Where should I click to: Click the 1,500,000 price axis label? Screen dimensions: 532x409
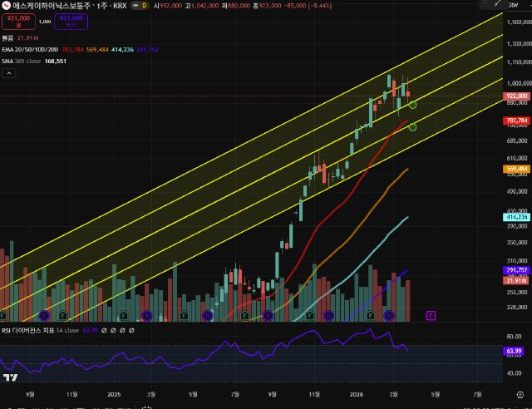519,22
